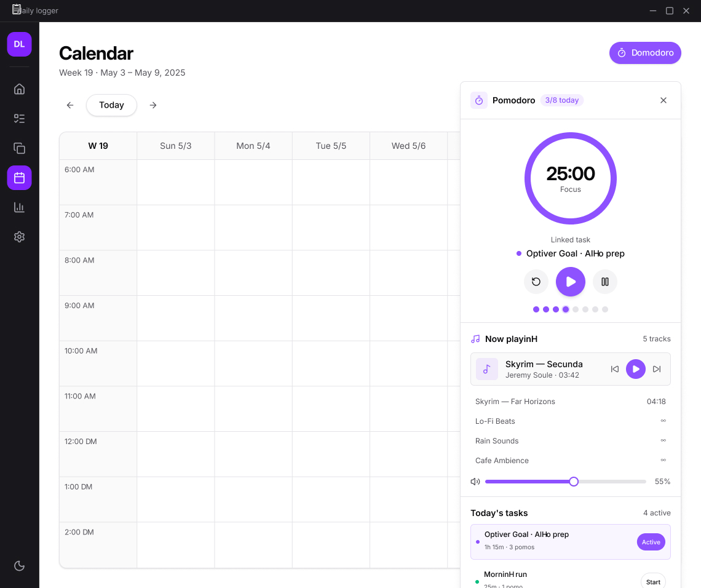This screenshot has height=588, width=701.
Task: Open the copy pages sidebar icon
Action: click(19, 148)
